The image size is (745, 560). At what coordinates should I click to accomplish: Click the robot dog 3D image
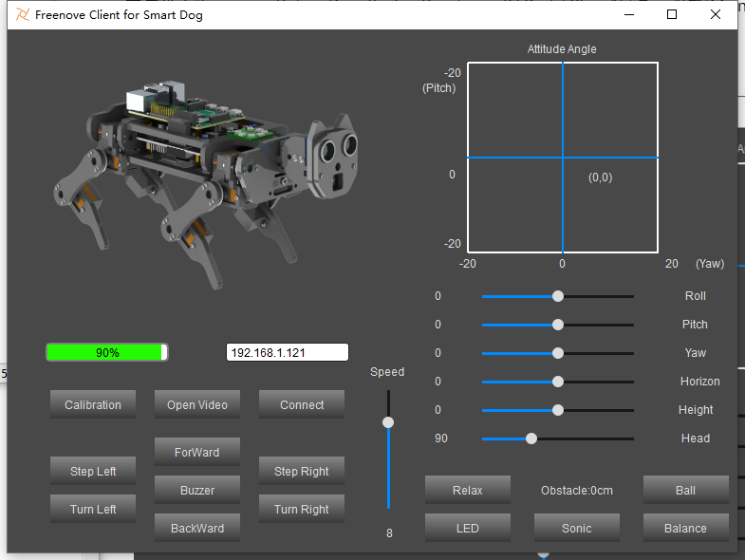point(206,184)
